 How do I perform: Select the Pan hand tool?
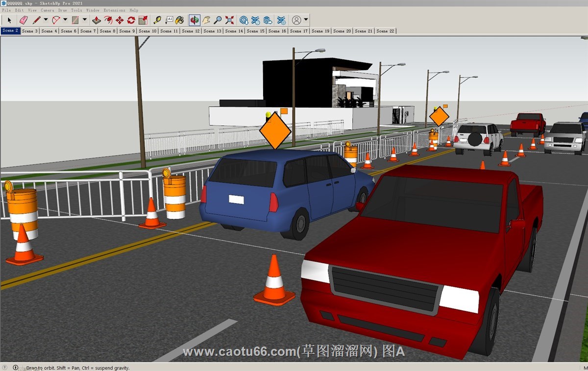tap(206, 20)
